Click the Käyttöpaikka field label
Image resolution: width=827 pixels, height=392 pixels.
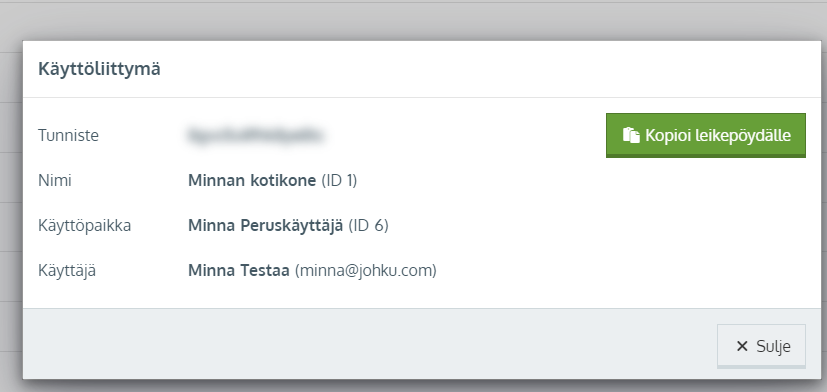(84, 226)
